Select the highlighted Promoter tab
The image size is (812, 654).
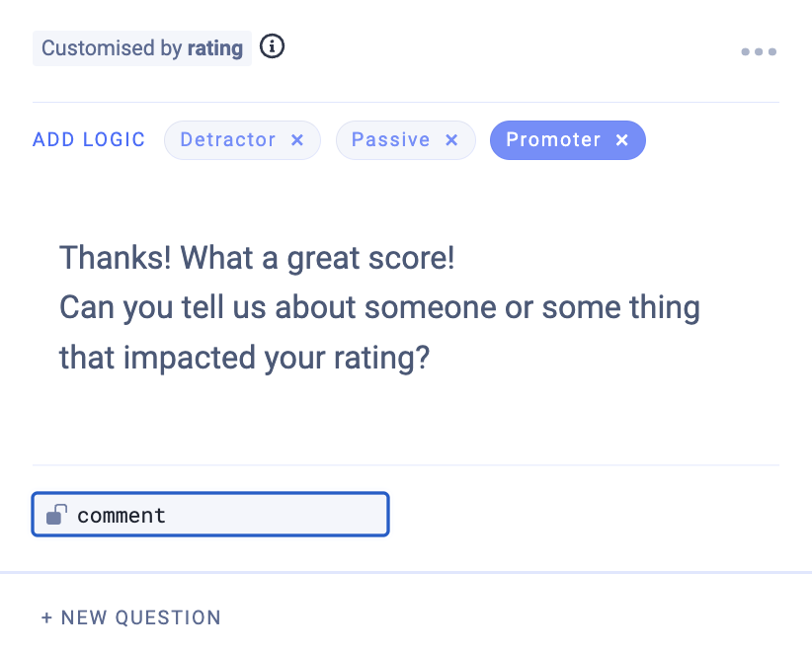pos(553,140)
